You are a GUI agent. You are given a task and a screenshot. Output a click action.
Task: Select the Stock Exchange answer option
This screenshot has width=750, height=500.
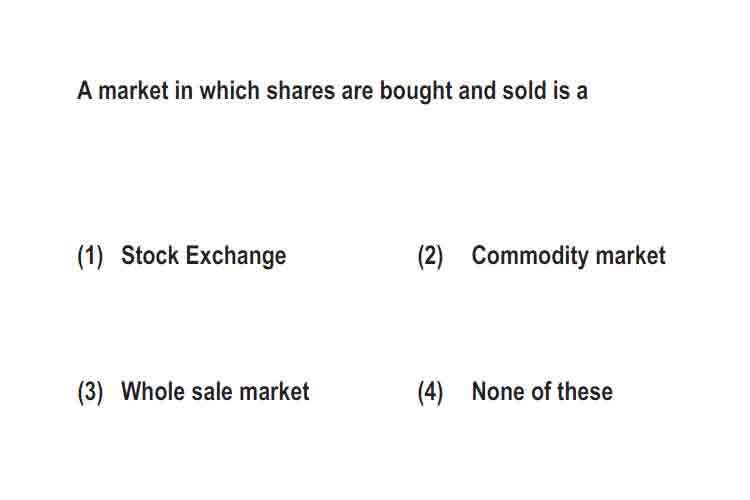204,256
